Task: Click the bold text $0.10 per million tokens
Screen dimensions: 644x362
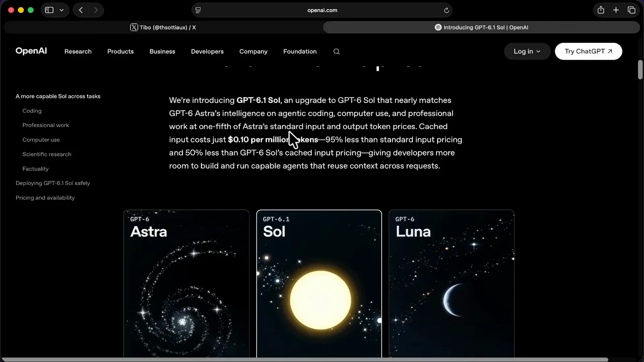Action: point(273,140)
